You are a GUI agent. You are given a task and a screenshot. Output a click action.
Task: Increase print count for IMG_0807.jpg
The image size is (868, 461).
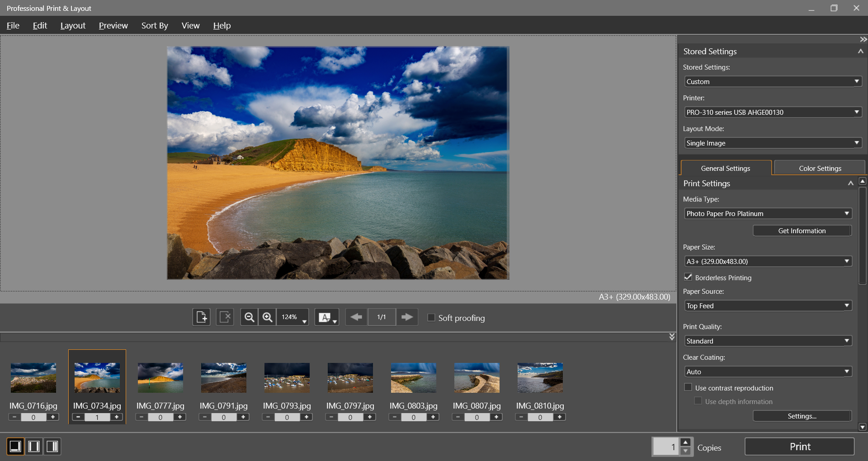(x=496, y=417)
